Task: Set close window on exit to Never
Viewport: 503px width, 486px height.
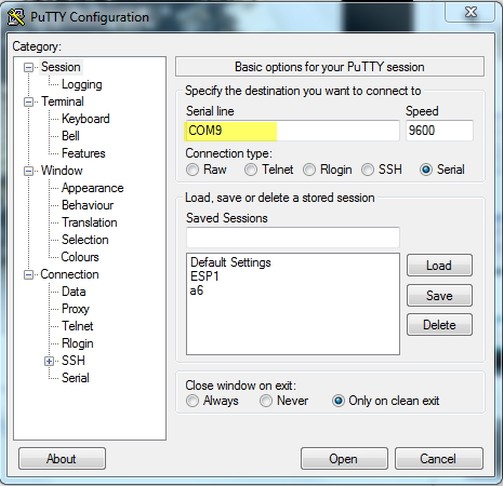Action: point(266,401)
